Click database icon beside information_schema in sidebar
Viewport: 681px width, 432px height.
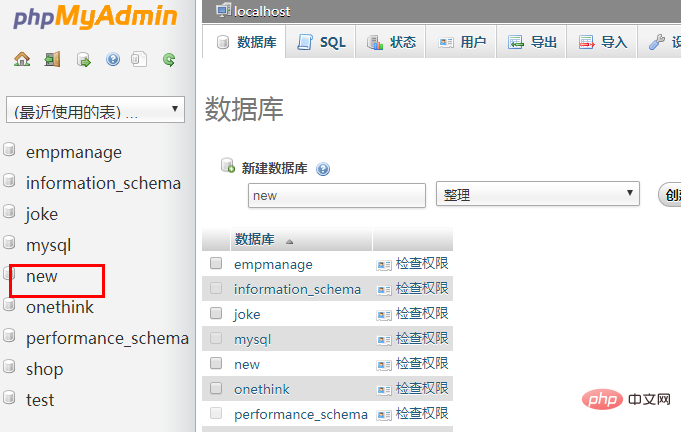pyautogui.click(x=9, y=180)
